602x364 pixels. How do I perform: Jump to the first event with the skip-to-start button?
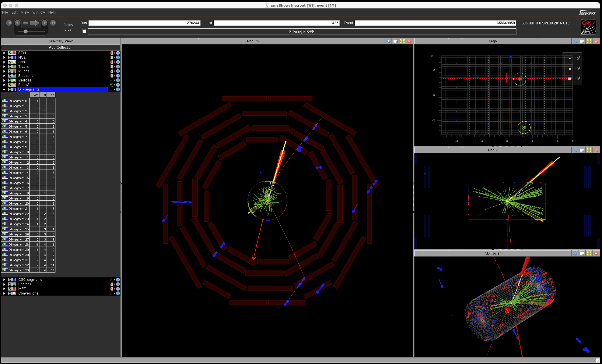tap(9, 23)
